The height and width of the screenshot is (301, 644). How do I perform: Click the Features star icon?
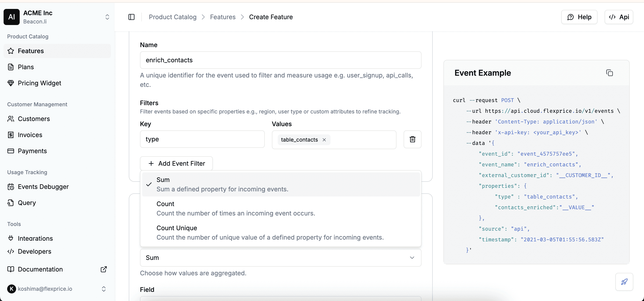(x=11, y=51)
